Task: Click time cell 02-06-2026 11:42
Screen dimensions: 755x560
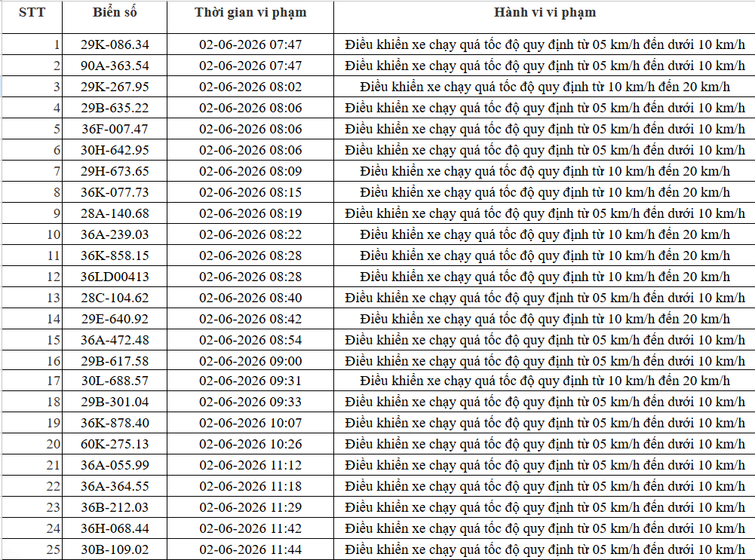Action: 250,528
